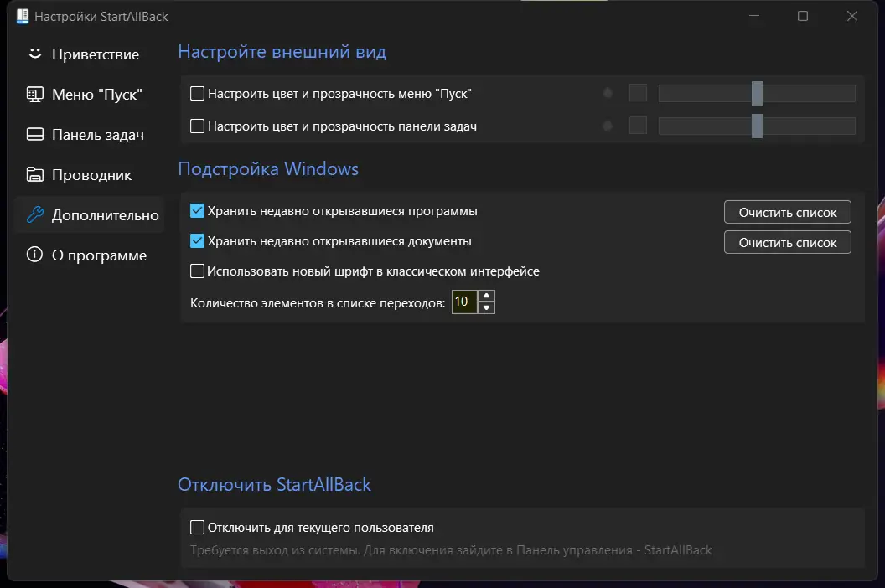This screenshot has height=588, width=885.
Task: Uncheck Хранить недавно открывавшиеся программы
Action: [198, 211]
